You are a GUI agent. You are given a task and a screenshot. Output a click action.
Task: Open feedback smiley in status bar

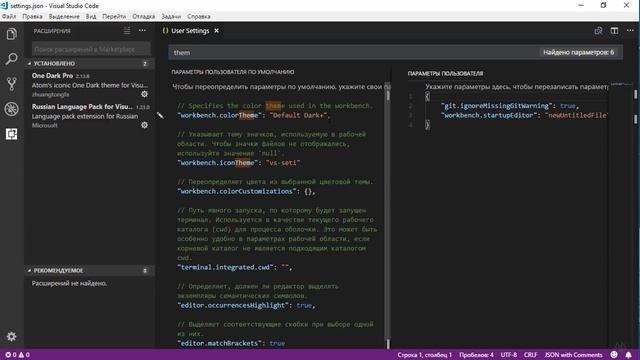coord(614,355)
